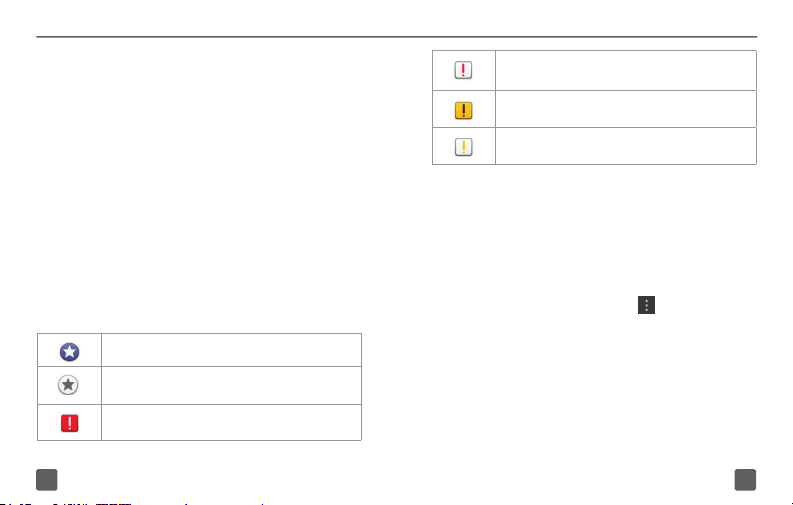Click the gray outlined star icon
The image size is (793, 505).
coord(68,385)
